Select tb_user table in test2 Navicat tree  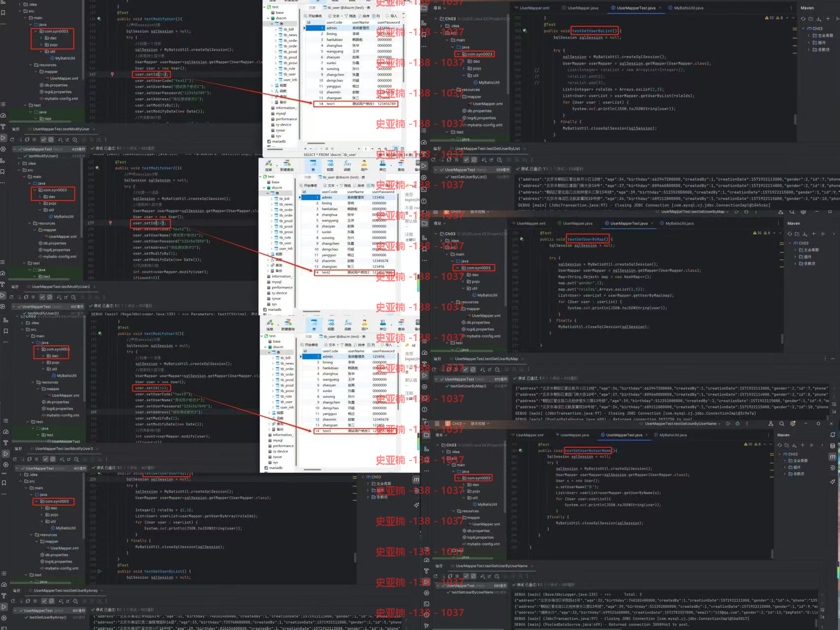point(285,243)
